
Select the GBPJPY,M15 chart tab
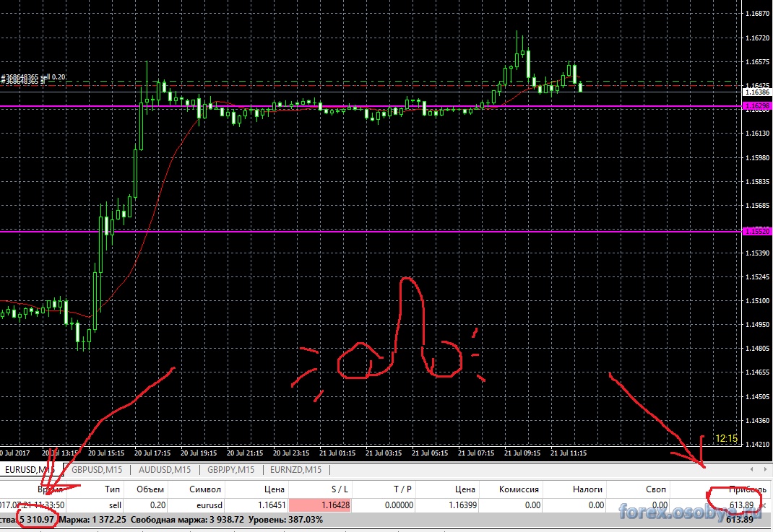coord(230,469)
